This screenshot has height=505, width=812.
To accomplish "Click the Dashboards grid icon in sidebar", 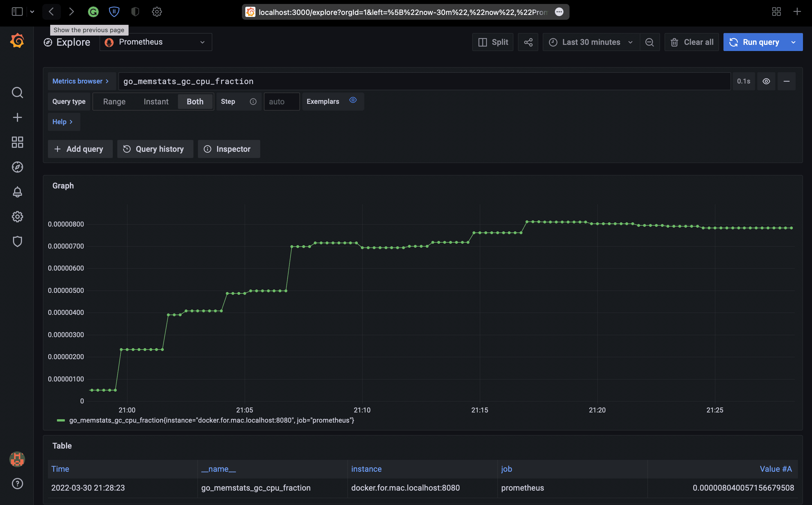I will tap(17, 142).
